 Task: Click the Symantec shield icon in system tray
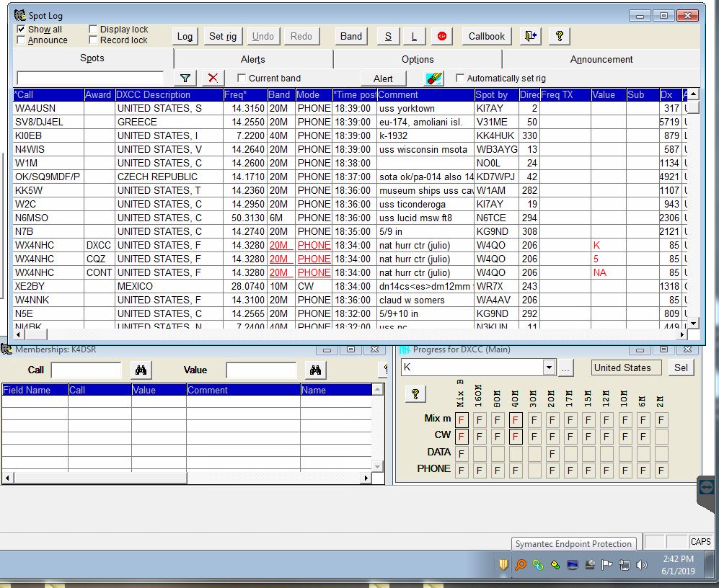[x=503, y=565]
